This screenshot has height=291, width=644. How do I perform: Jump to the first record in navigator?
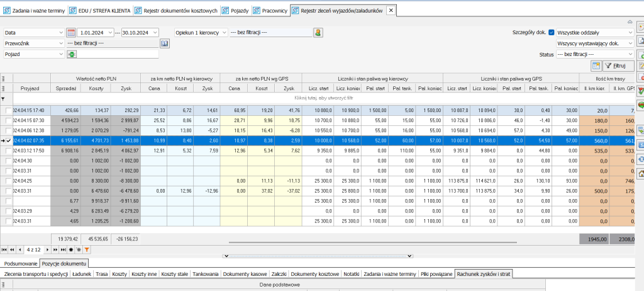pos(5,250)
